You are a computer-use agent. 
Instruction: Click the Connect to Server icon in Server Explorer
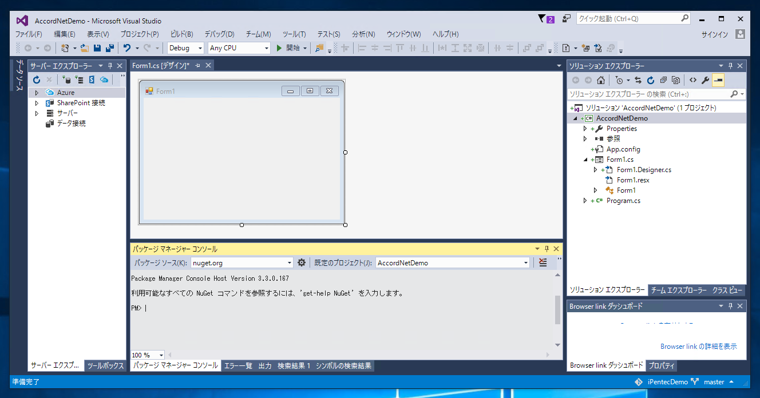coord(79,80)
